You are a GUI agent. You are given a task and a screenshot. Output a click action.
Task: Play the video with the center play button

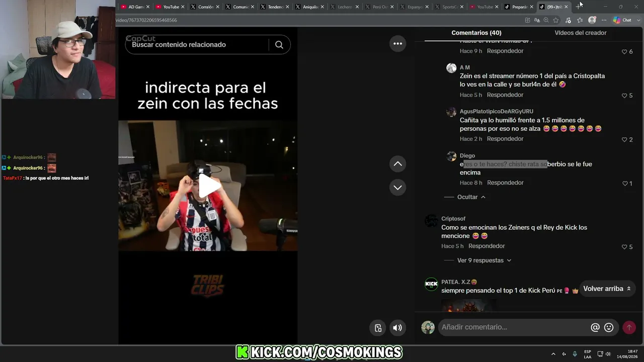point(209,186)
